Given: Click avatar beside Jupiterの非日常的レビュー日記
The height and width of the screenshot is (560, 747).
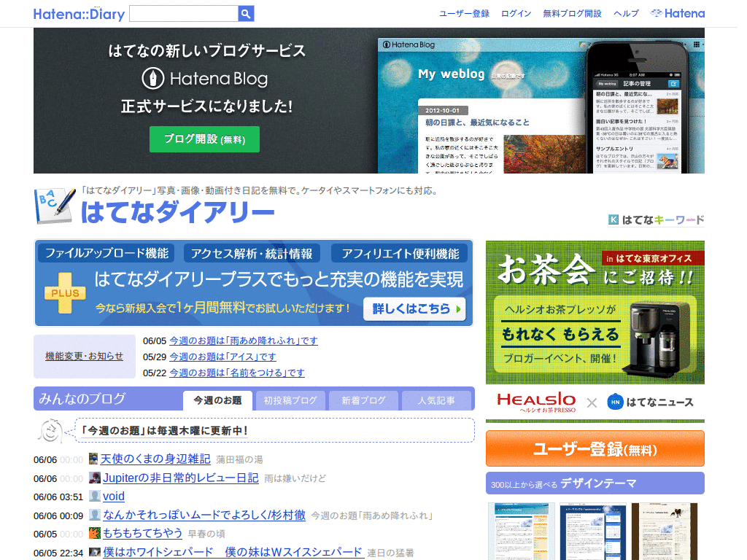Looking at the screenshot, I should (94, 478).
